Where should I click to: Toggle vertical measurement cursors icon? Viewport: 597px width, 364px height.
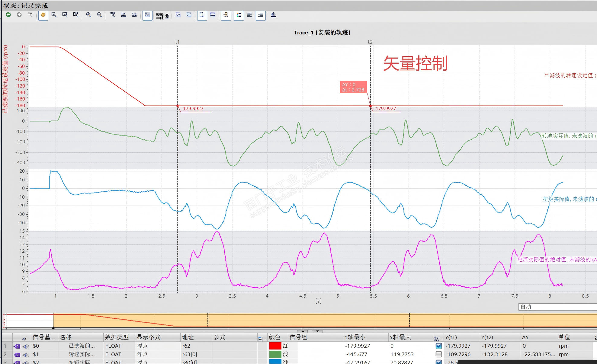pos(202,15)
